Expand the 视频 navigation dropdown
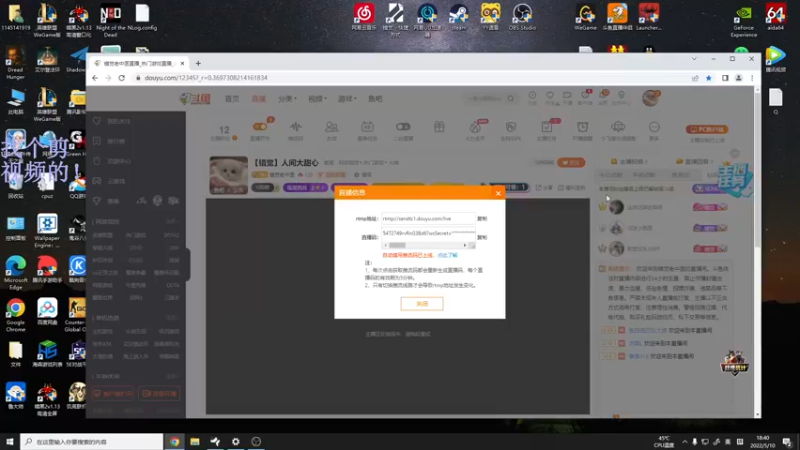The height and width of the screenshot is (450, 800). [x=317, y=98]
